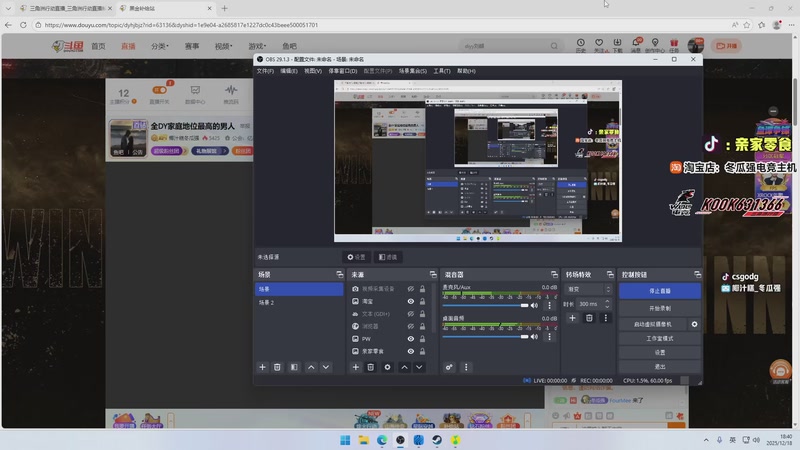Image resolution: width=800 pixels, height=450 pixels.
Task: Open the 场景集合(S) menu in OBS
Action: click(x=413, y=71)
